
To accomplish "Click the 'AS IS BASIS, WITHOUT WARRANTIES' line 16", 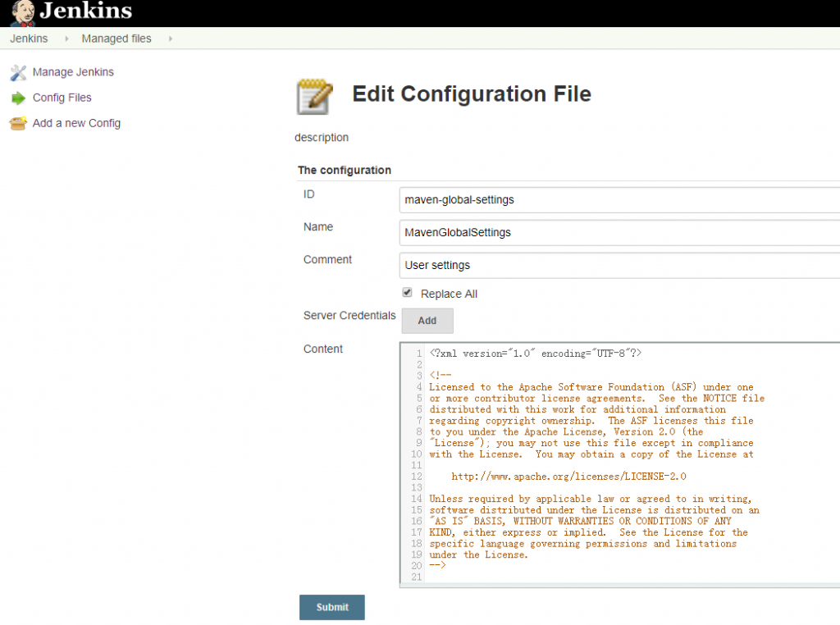I will 580,521.
